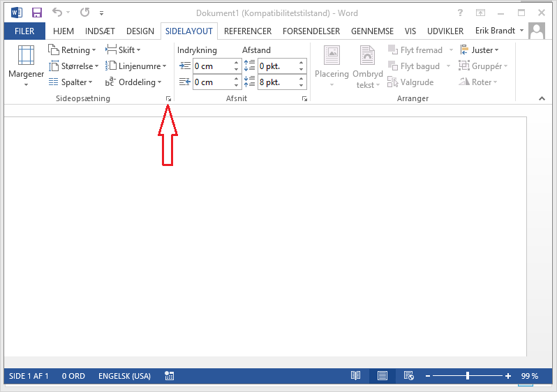
Task: Open the Størrelse paper size menu
Action: (x=73, y=66)
